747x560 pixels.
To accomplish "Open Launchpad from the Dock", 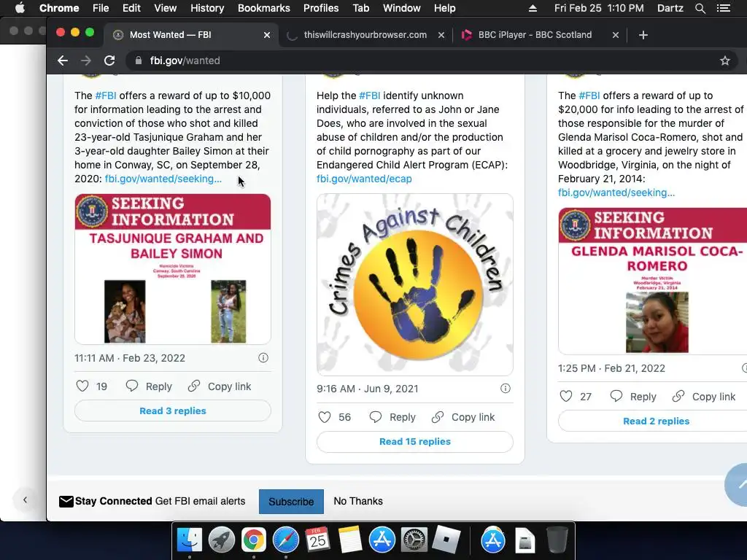I will 222,540.
